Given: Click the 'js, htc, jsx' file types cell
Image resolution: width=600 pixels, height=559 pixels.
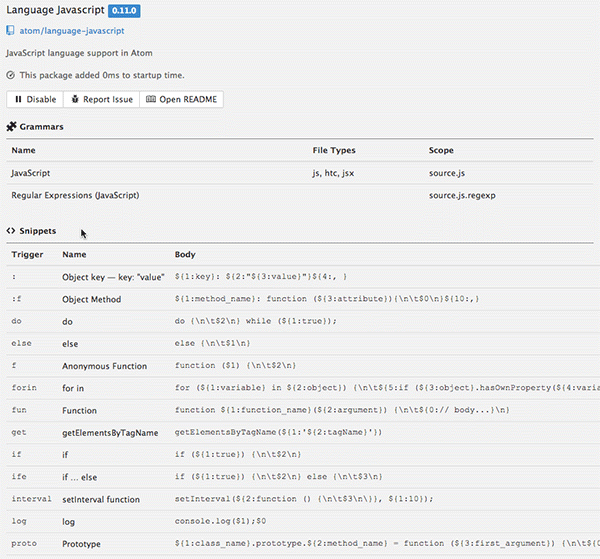Looking at the screenshot, I should point(333,173).
